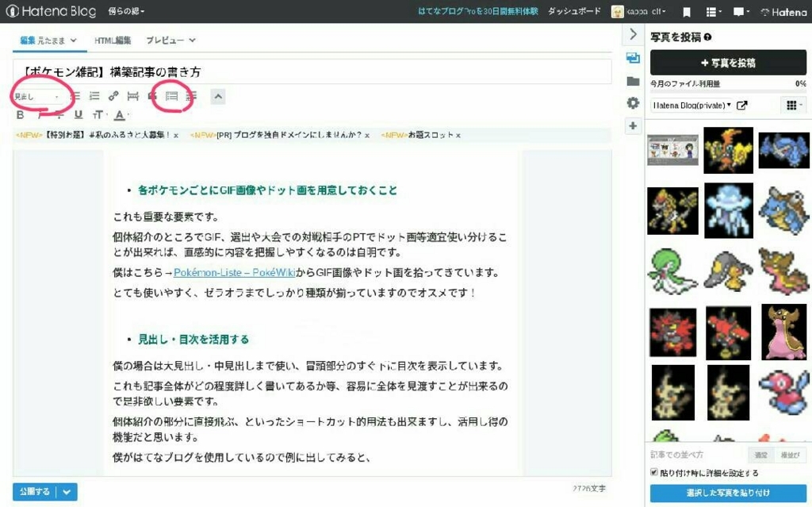Viewport: 812px width, 507px height.
Task: Open the プレビュー tab
Action: coord(170,40)
